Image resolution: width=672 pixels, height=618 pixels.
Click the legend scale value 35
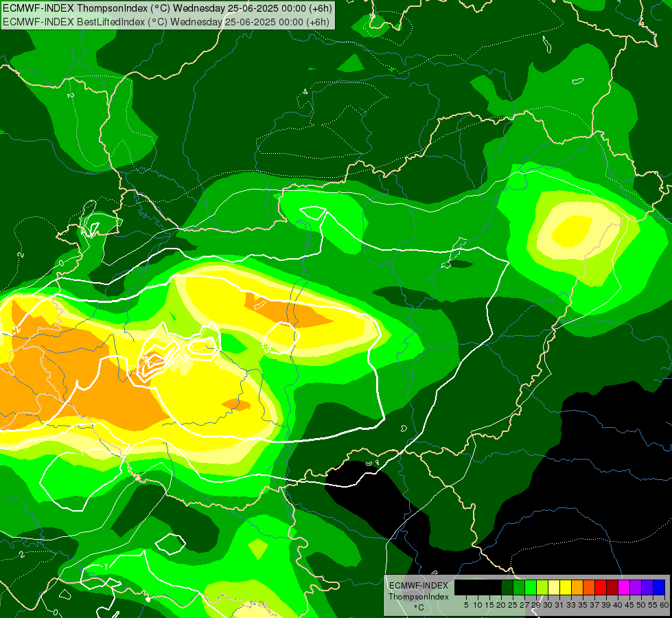pos(583,605)
